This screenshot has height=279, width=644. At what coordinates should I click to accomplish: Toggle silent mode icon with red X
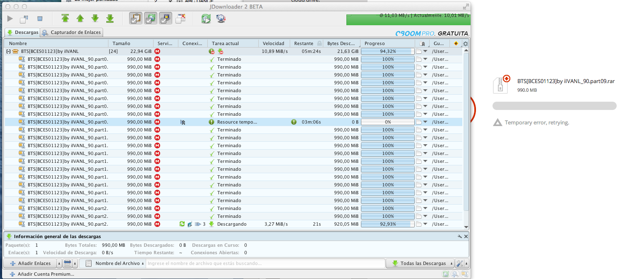(x=180, y=18)
